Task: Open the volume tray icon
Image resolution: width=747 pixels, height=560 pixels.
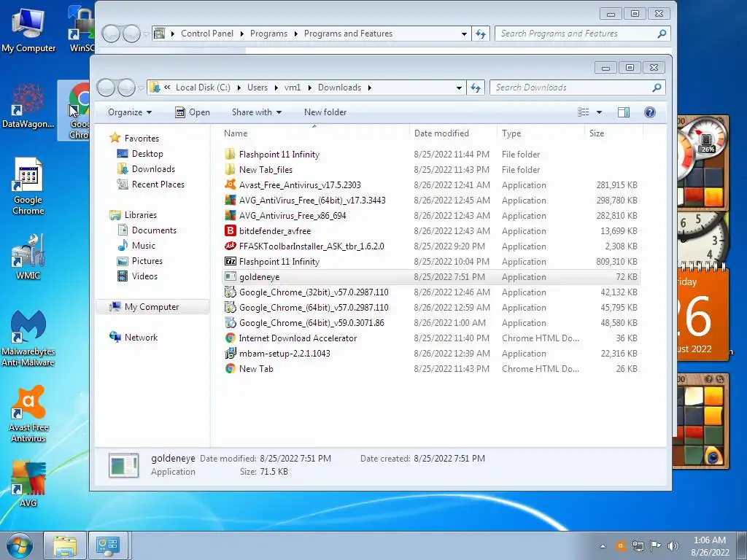Action: coord(673,545)
